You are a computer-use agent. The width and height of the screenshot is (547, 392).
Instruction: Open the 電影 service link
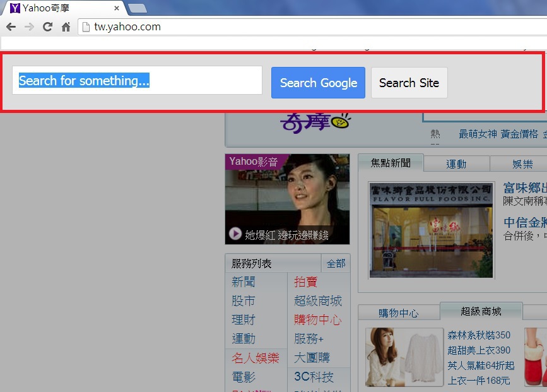click(x=243, y=377)
